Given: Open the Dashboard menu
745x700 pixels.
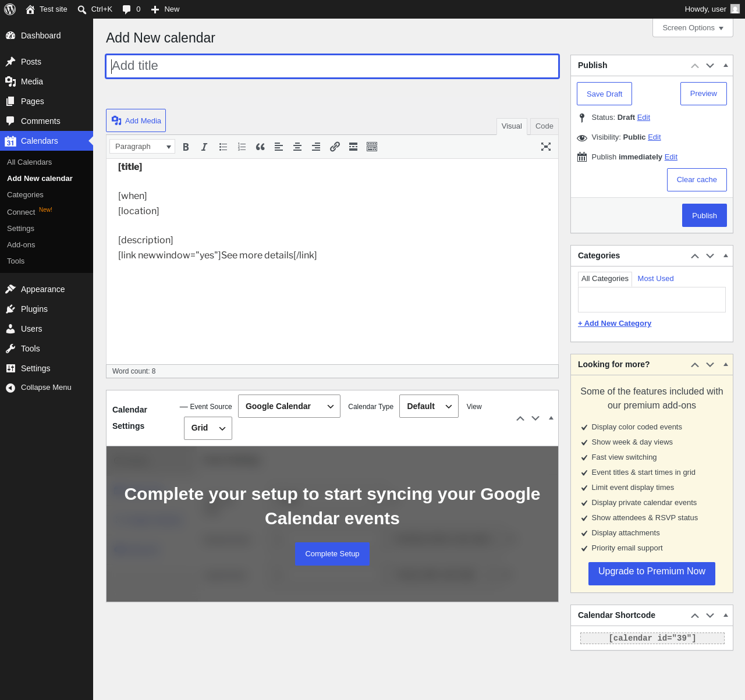Looking at the screenshot, I should pyautogui.click(x=47, y=35).
